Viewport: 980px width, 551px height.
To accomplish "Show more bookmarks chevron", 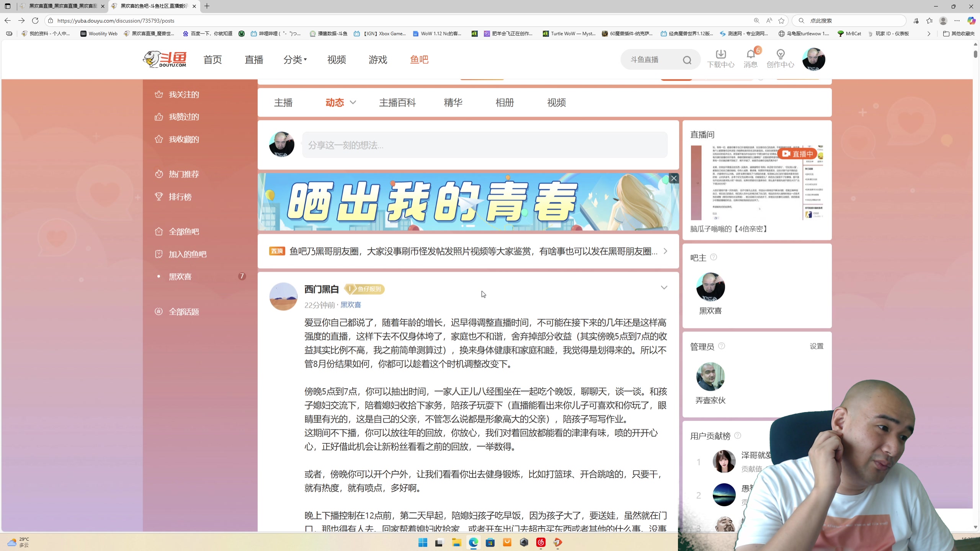I will click(929, 34).
